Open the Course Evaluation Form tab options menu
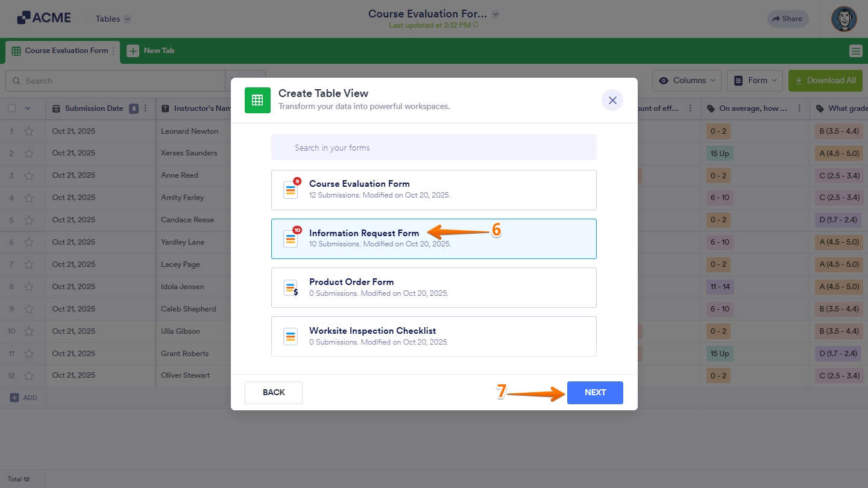Image resolution: width=868 pixels, height=488 pixels. [x=113, y=51]
